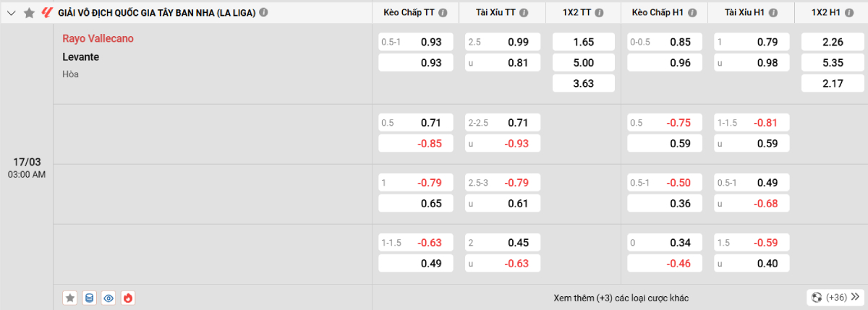Select Tài Xỉu TT 2.5 over odds 0.99

click(499, 42)
